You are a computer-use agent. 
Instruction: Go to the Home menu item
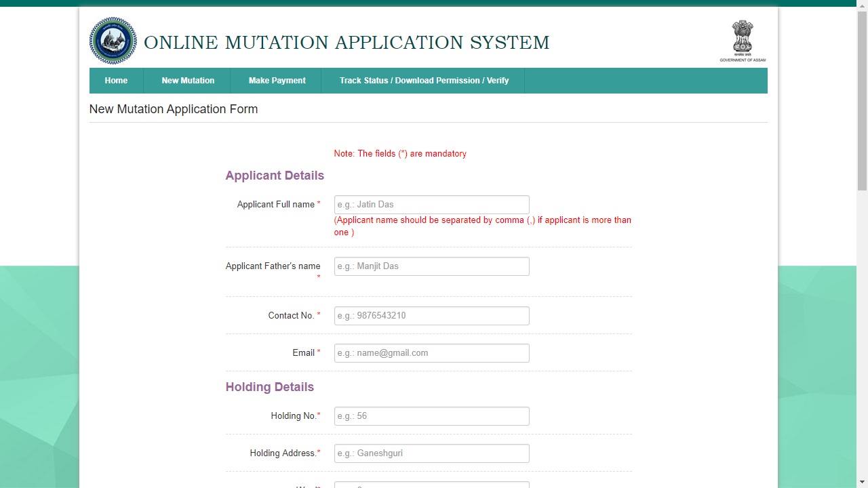click(116, 81)
